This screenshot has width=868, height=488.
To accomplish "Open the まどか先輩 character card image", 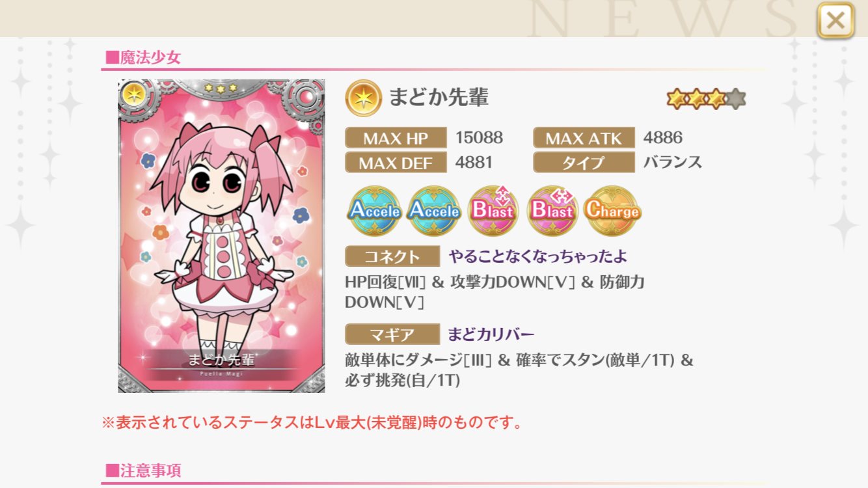I will pos(221,236).
